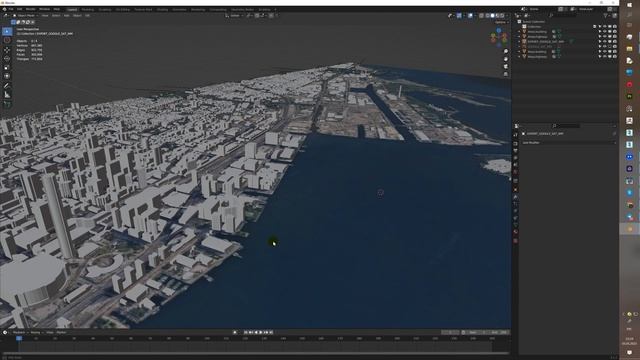Image resolution: width=640 pixels, height=360 pixels.
Task: Jump to timeline start frame button
Action: [x=246, y=332]
